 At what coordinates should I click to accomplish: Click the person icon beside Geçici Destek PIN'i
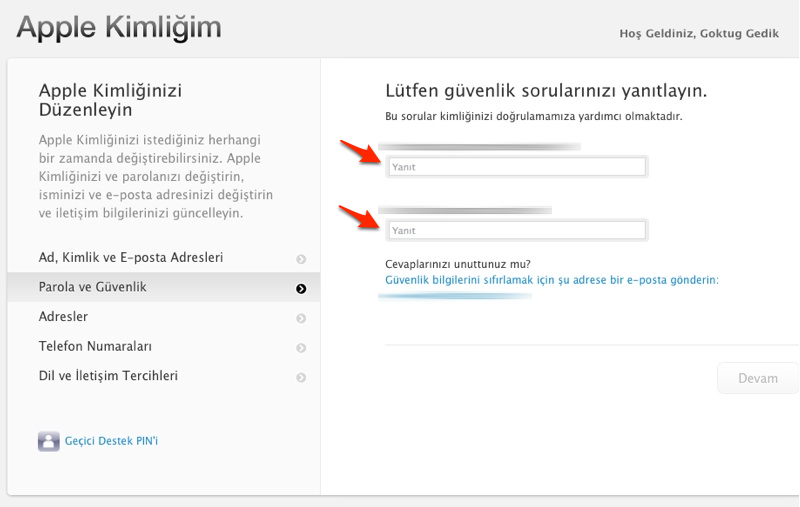(x=48, y=441)
